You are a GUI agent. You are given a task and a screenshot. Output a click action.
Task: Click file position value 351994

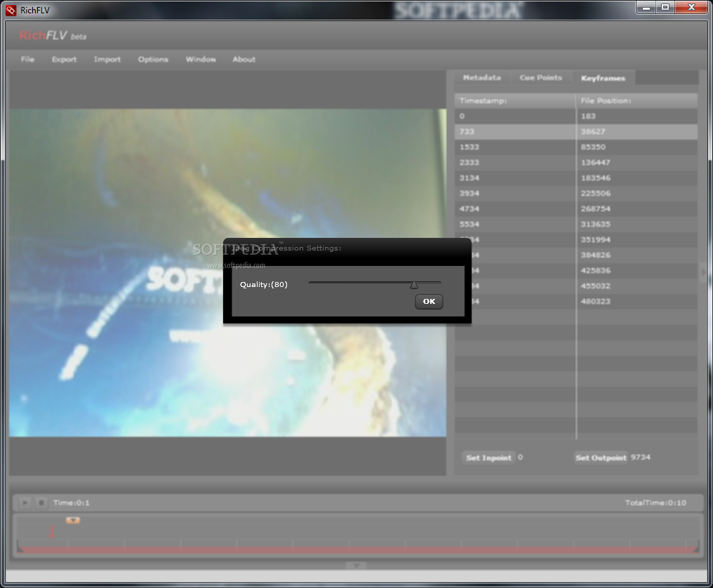[595, 240]
